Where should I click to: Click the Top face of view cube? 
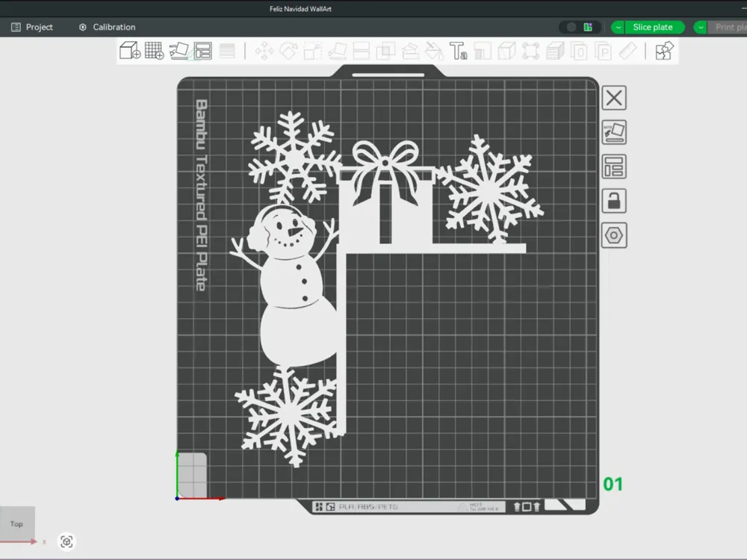click(17, 524)
